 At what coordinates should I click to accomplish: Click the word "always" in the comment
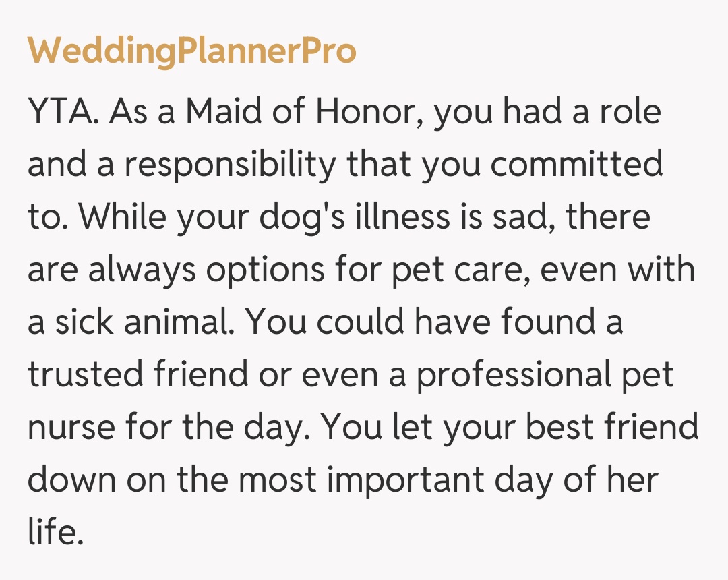142,270
